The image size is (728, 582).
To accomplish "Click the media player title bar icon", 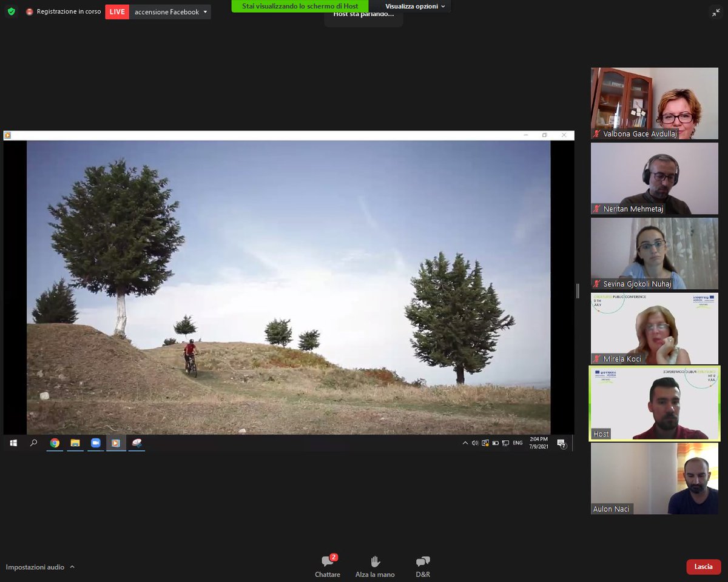I will [x=8, y=135].
